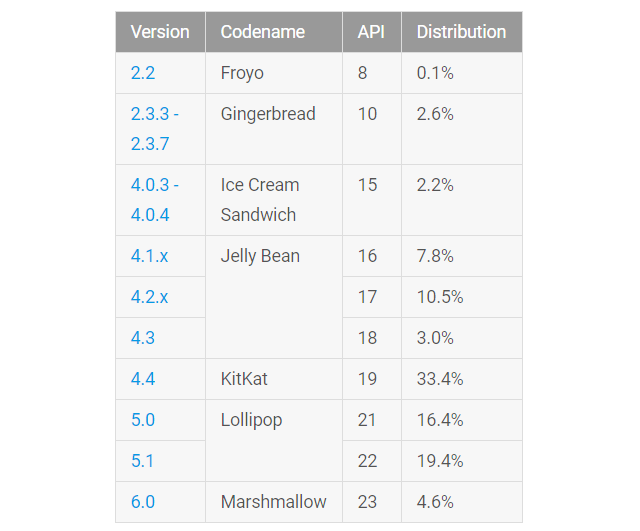Screen dimensions: 640x531
Task: Click the Marshmallow codename cell
Action: 273,502
